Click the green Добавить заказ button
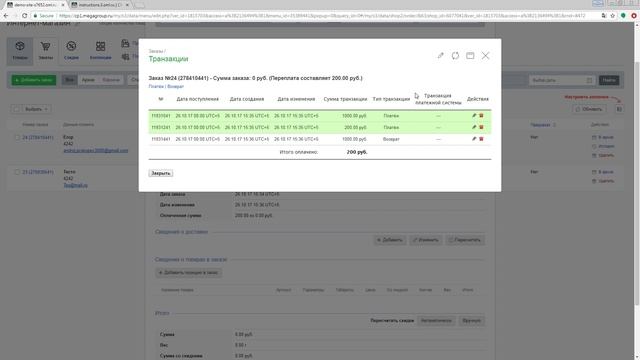This screenshot has height=360, width=640. coord(34,80)
